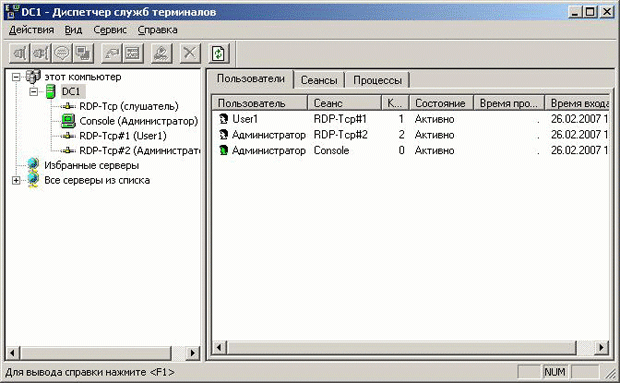Screen dimensions: 620x383
Task: Sort by the Состояние column header
Action: 441,103
